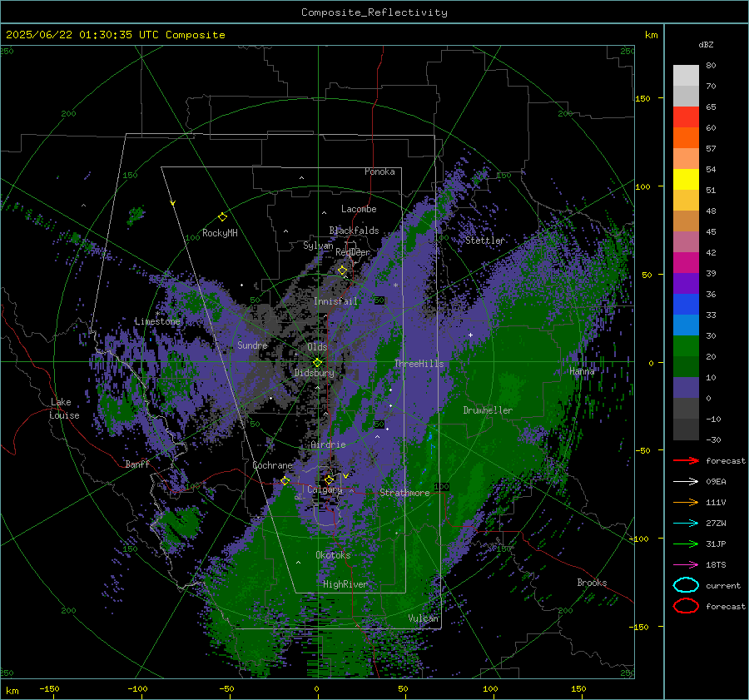This screenshot has height=700, width=749.
Task: Click the Banff label on the map
Action: [x=137, y=464]
